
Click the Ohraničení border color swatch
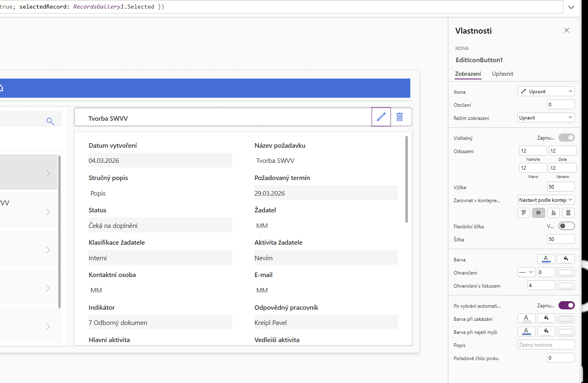[566, 273]
